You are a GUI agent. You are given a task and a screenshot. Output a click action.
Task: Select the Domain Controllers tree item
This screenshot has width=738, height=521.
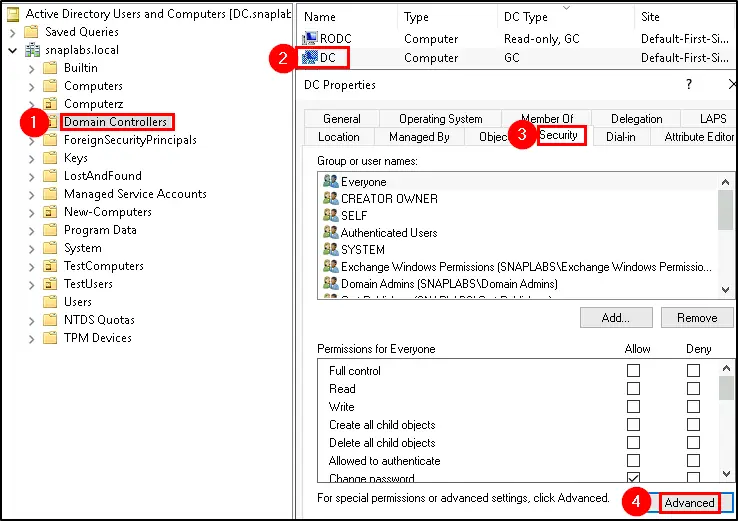[x=116, y=122]
